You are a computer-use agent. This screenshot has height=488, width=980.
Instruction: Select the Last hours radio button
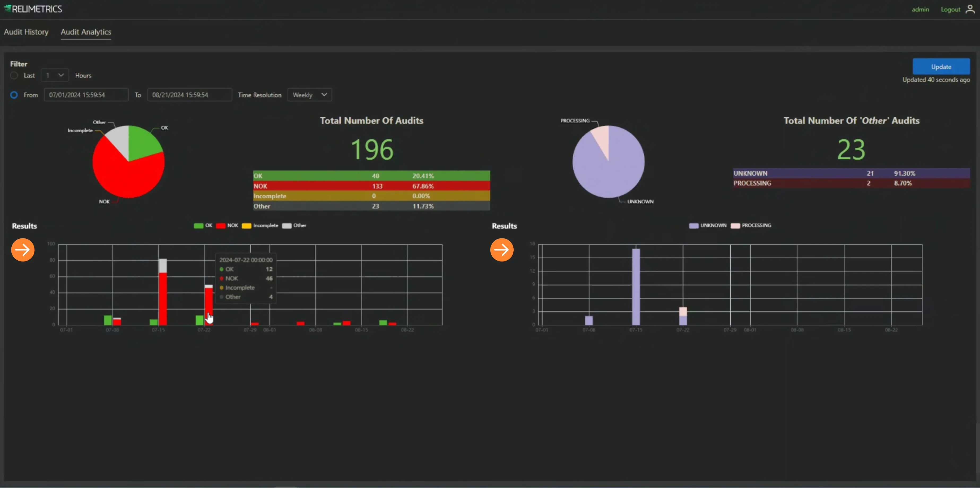[14, 75]
